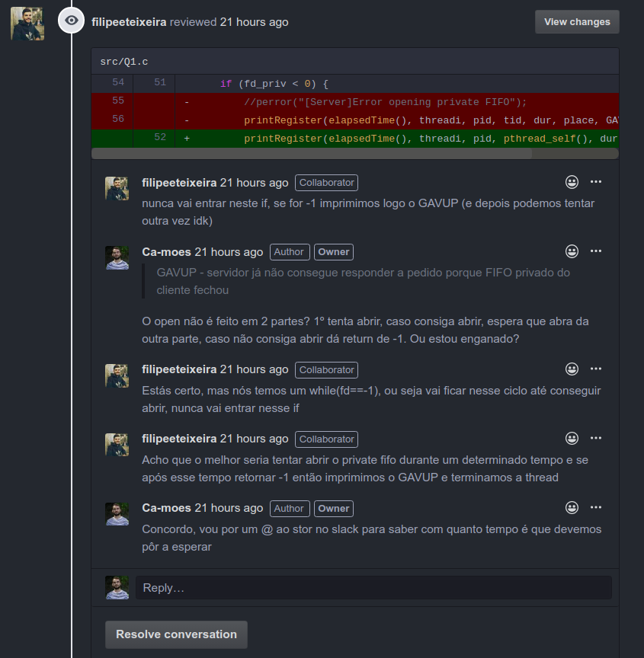
Task: Add a reaction to Ca-moes's first comment
Action: (572, 251)
